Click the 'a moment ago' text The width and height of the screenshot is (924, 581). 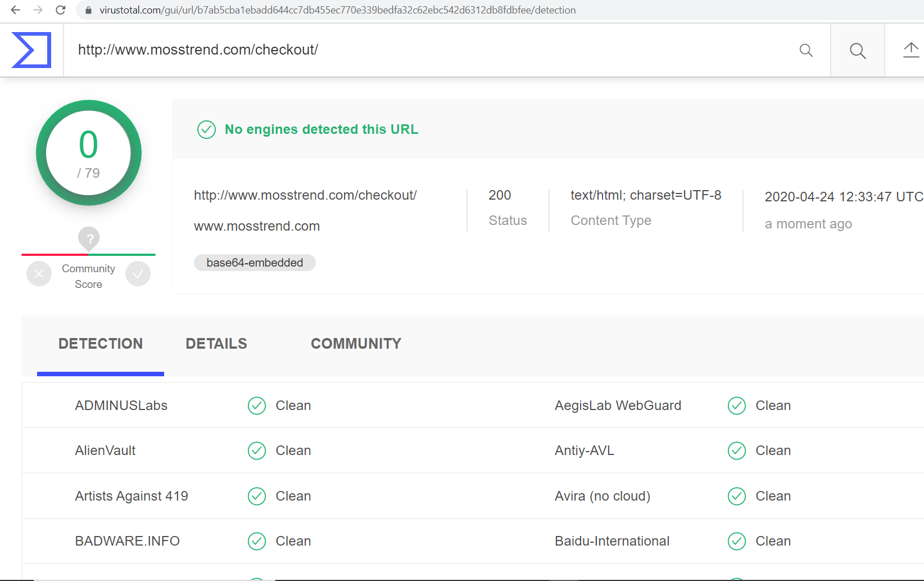pos(808,224)
